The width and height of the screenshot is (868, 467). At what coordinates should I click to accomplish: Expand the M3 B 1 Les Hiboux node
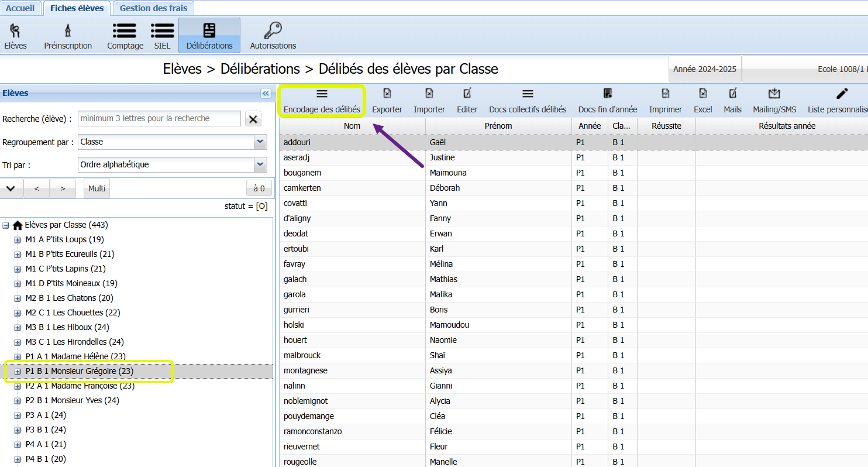17,328
